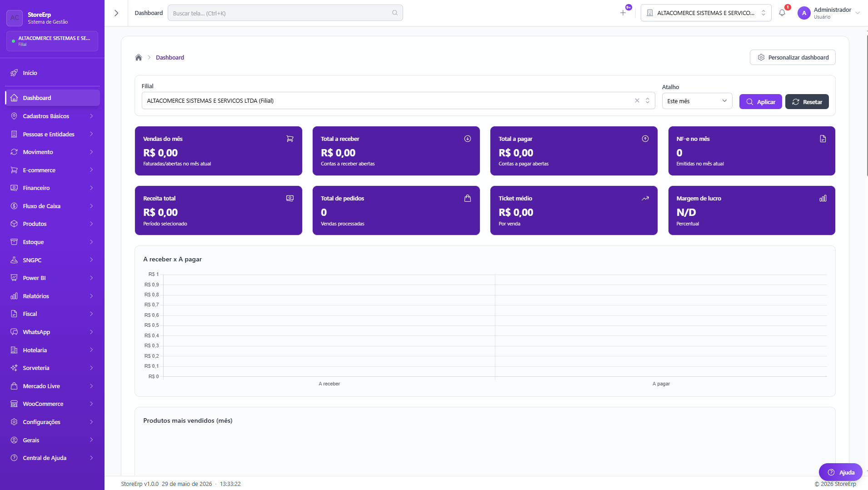Click the NF-e no mês card
Image resolution: width=868 pixels, height=490 pixels.
coord(752,151)
